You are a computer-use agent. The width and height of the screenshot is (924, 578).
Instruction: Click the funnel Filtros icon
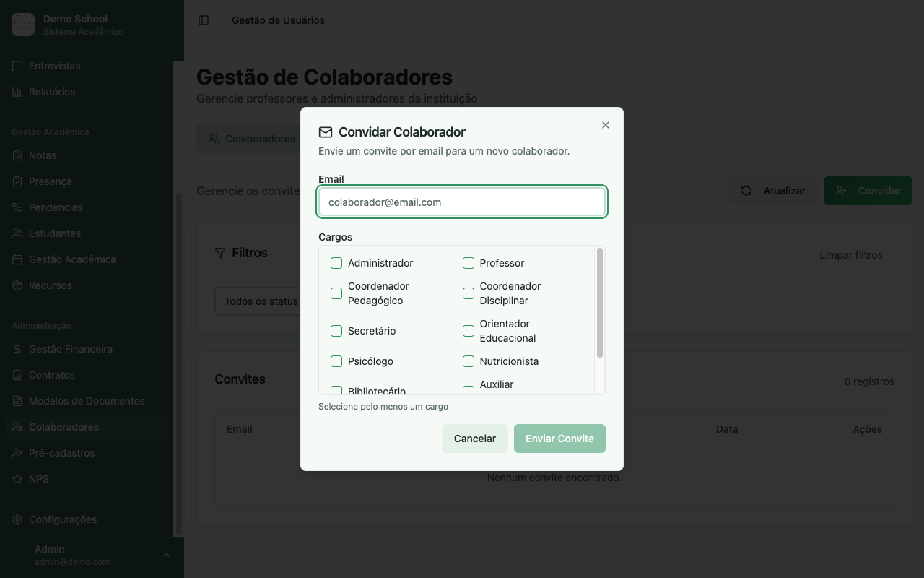point(220,253)
